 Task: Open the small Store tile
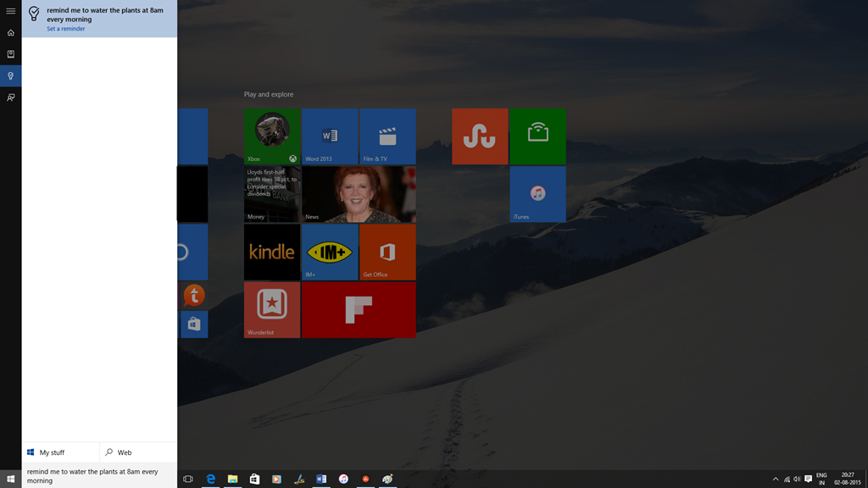tap(194, 324)
